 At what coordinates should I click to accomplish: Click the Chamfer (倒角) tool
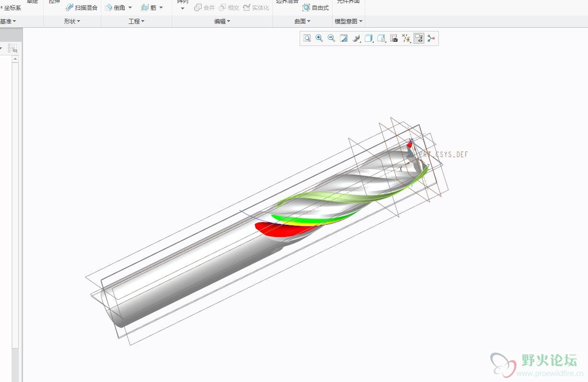(x=115, y=8)
